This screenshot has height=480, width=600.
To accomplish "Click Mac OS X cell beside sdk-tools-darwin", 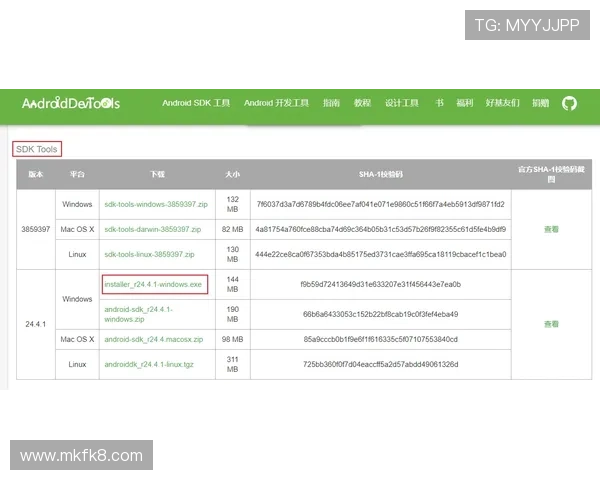I will pyautogui.click(x=77, y=229).
